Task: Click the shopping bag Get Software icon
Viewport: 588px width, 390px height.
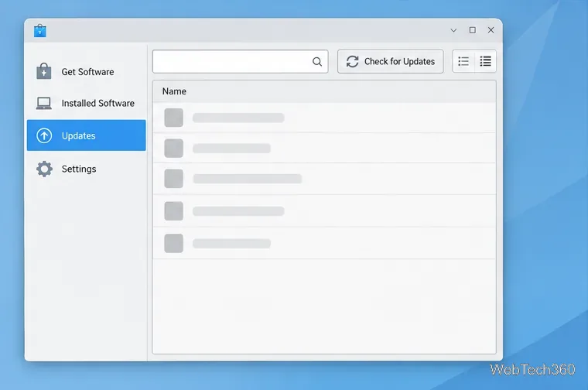Action: point(44,71)
